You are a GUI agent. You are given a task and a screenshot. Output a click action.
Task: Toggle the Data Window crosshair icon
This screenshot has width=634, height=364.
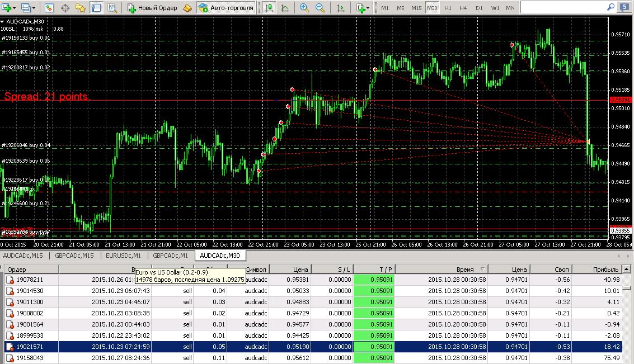[x=65, y=7]
